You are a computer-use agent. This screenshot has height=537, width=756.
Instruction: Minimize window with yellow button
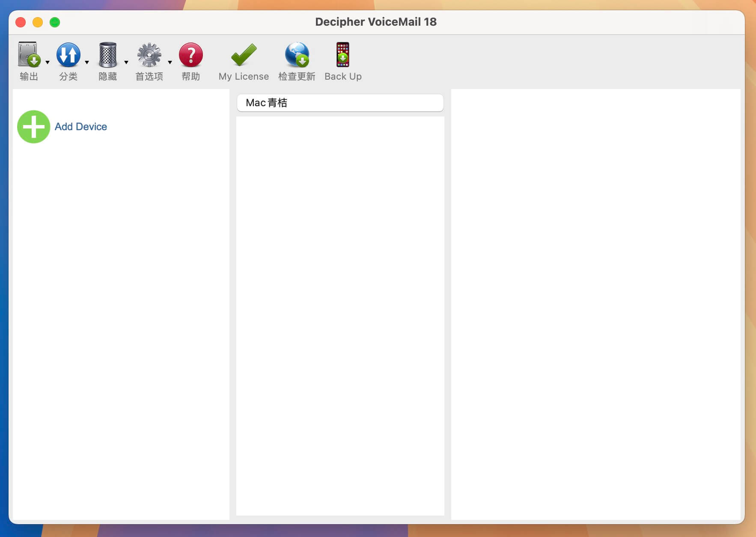pyautogui.click(x=38, y=22)
